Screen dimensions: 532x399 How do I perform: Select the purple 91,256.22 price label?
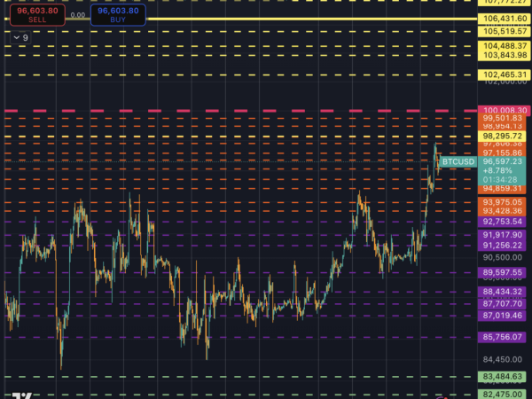pos(502,246)
